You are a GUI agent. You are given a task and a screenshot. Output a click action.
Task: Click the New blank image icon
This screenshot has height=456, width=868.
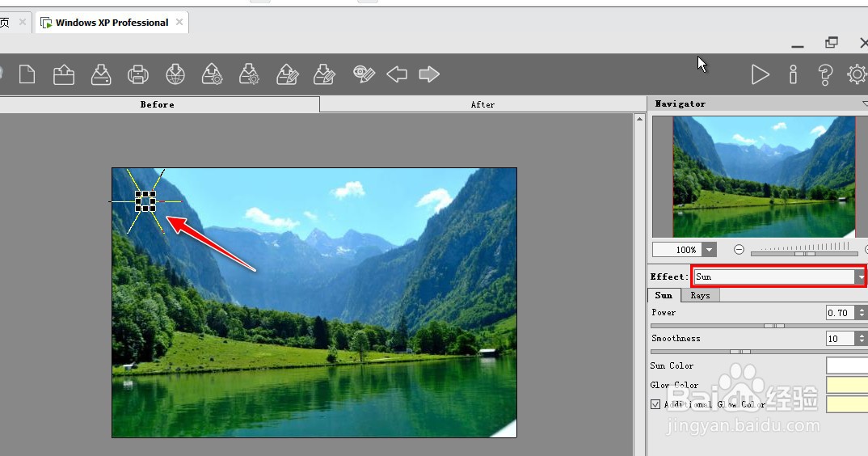(x=27, y=74)
